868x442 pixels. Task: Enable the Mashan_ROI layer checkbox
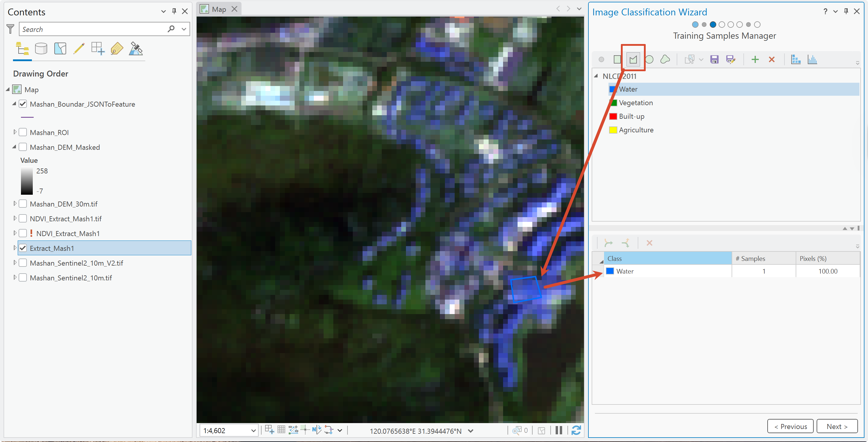[x=23, y=132]
